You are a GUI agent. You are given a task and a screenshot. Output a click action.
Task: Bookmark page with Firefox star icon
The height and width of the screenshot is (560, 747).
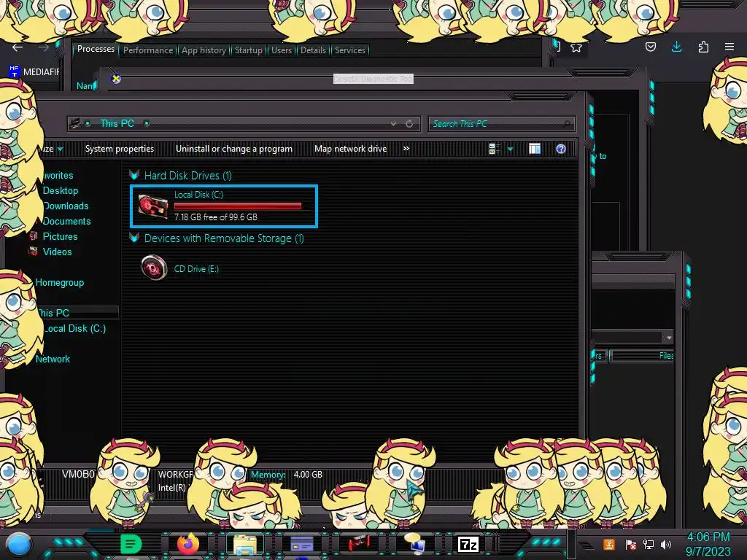(576, 47)
